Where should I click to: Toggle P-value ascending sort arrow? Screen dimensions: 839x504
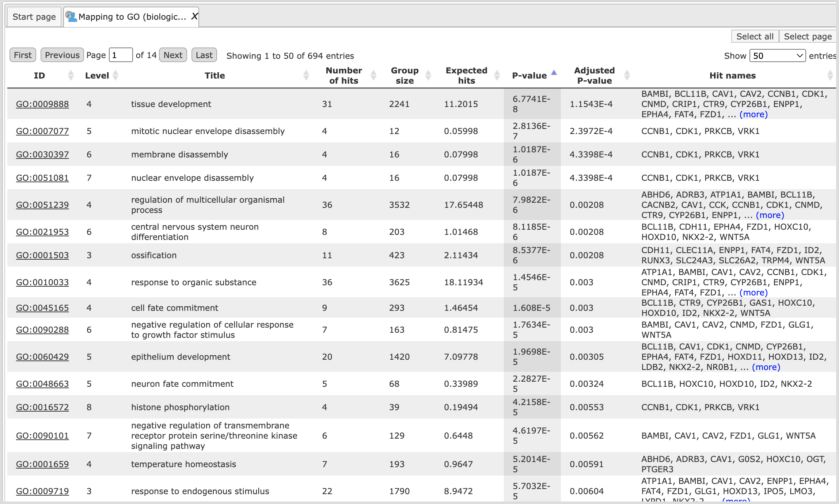pyautogui.click(x=554, y=73)
